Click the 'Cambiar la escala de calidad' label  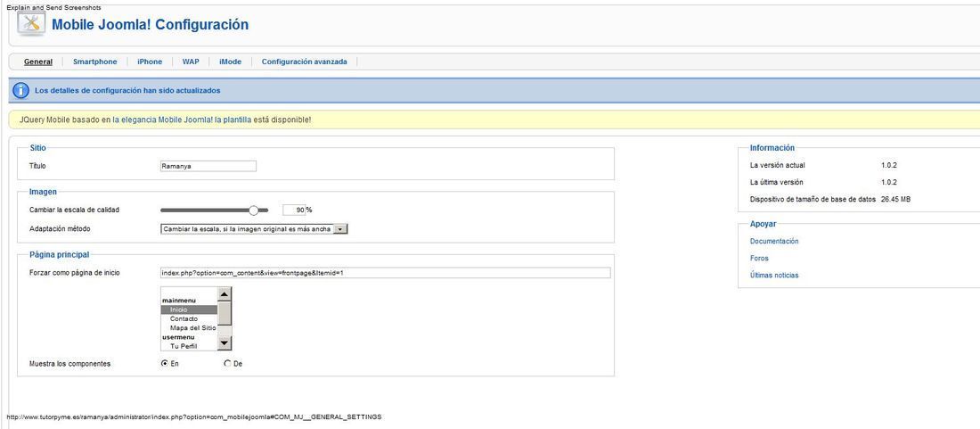pos(74,210)
